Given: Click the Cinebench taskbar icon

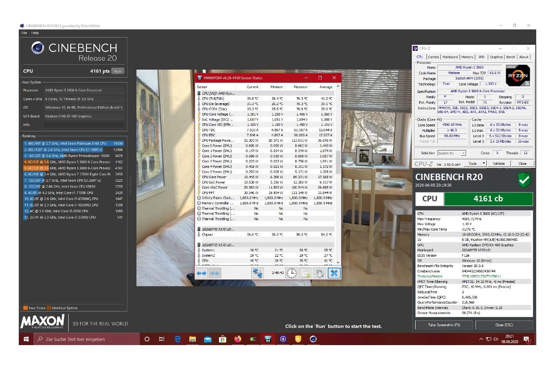Looking at the screenshot, I should 313,339.
